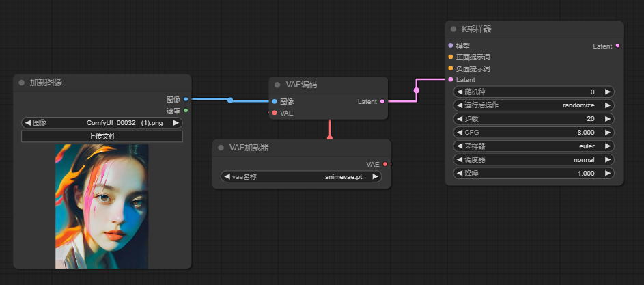Toggle collapse dot on VAE加载器 node

221,148
